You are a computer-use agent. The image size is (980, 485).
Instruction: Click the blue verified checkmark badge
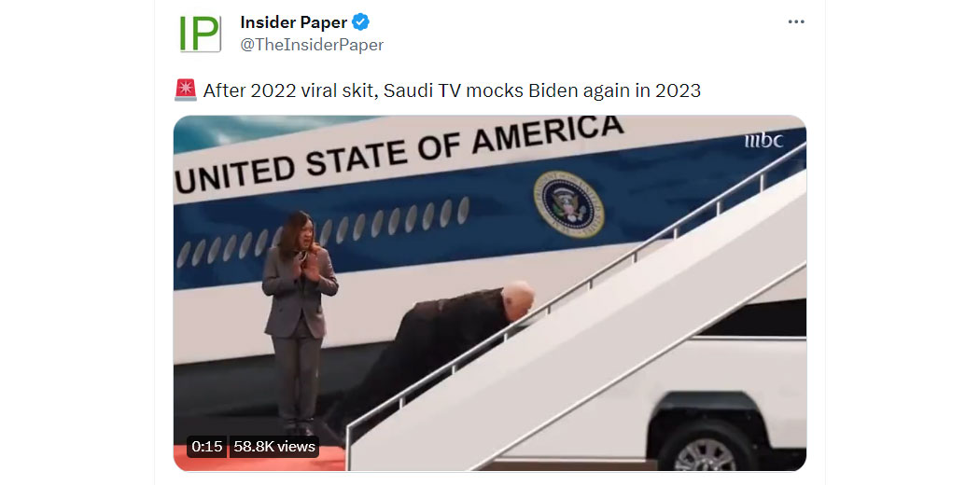click(360, 22)
